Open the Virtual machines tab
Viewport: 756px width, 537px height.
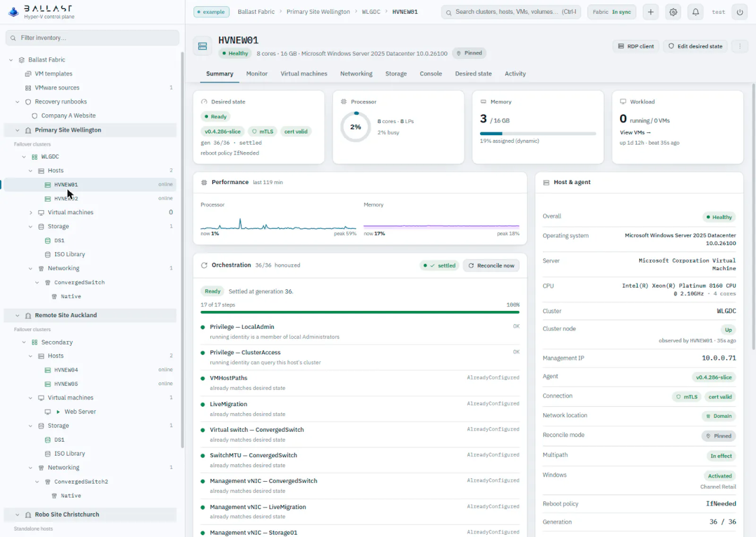pyautogui.click(x=304, y=74)
